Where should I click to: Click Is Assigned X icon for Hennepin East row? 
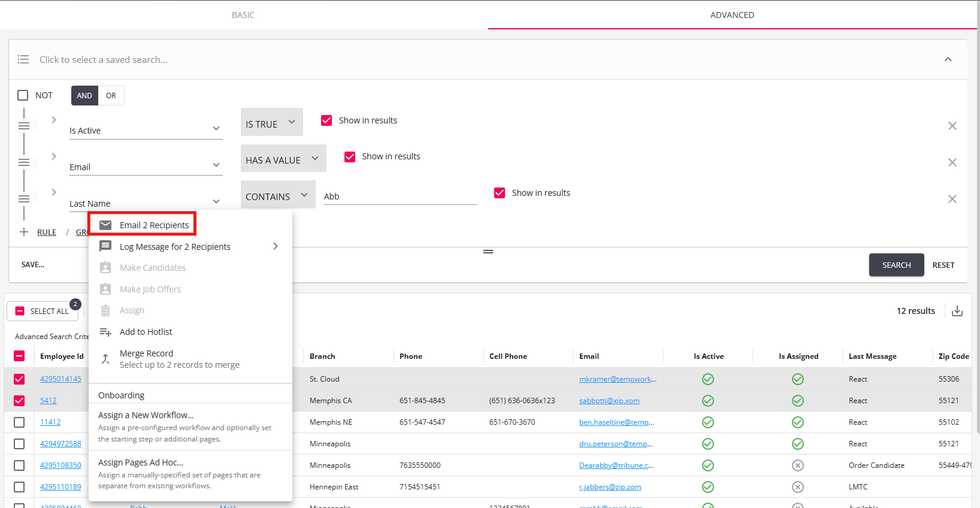point(798,487)
